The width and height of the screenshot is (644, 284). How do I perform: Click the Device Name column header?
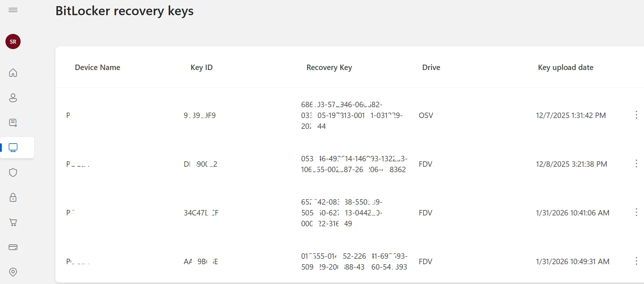(98, 67)
